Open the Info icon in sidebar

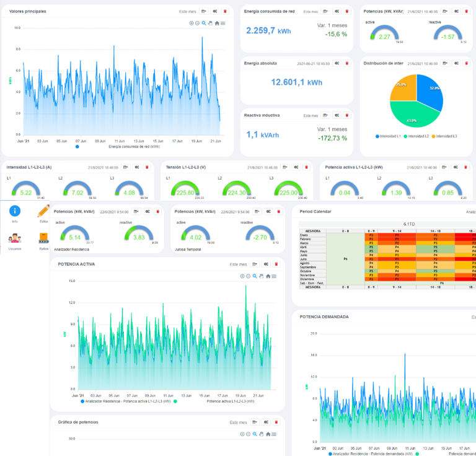(x=15, y=211)
